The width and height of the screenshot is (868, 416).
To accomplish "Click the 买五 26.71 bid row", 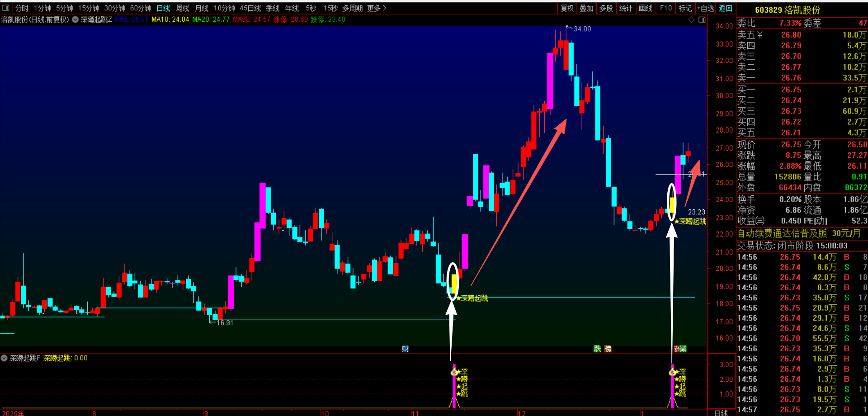I will click(802, 132).
